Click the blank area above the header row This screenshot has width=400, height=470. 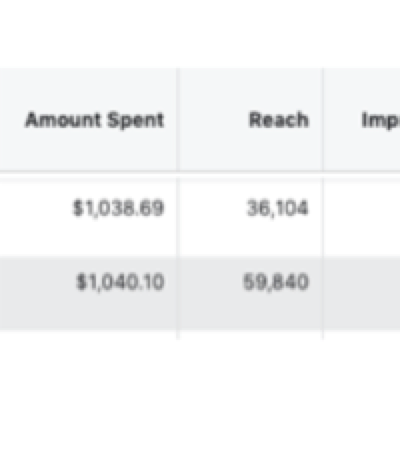(x=200, y=33)
